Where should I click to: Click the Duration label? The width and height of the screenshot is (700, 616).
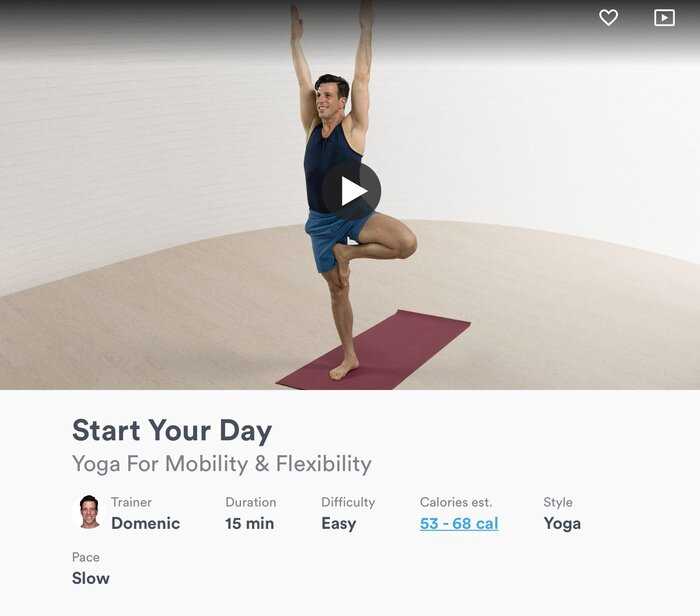click(250, 502)
